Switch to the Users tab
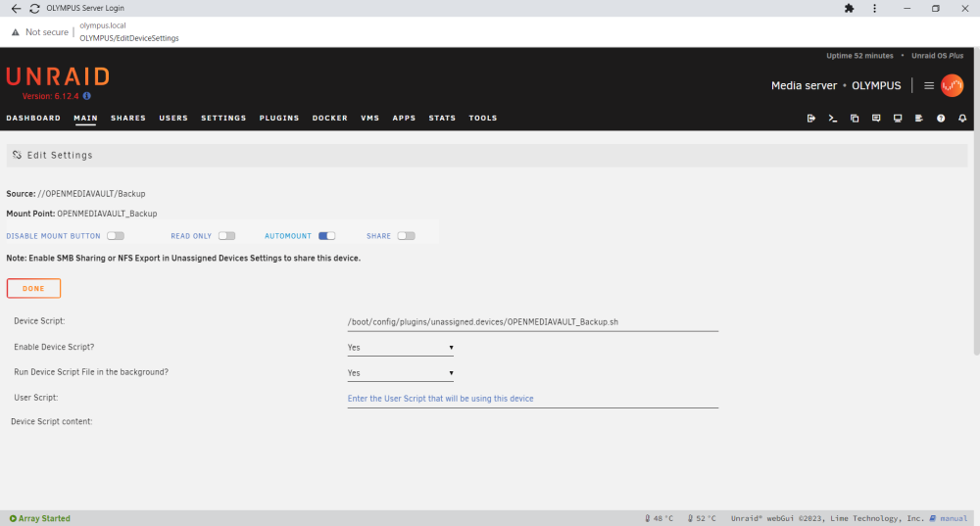980x526 pixels. pyautogui.click(x=173, y=119)
